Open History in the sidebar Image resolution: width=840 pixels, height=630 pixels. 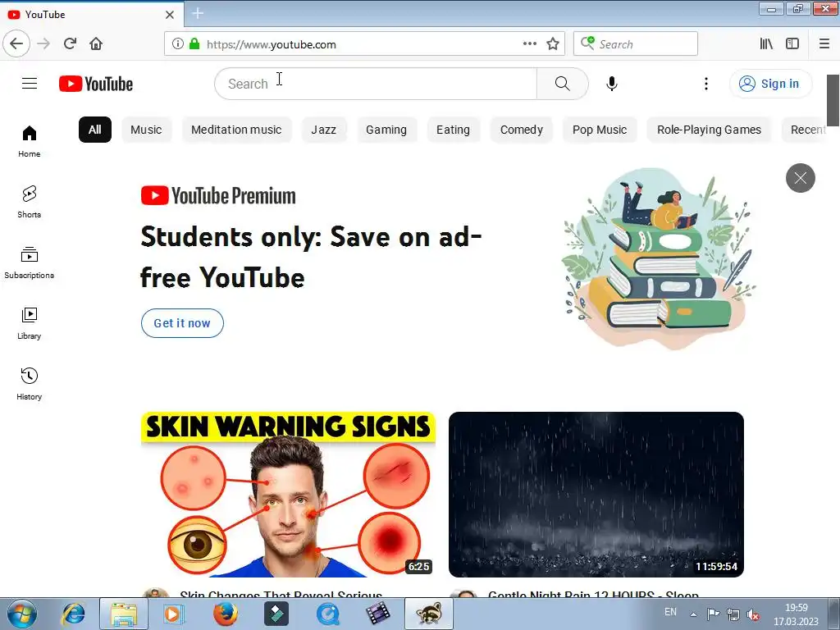tap(29, 384)
